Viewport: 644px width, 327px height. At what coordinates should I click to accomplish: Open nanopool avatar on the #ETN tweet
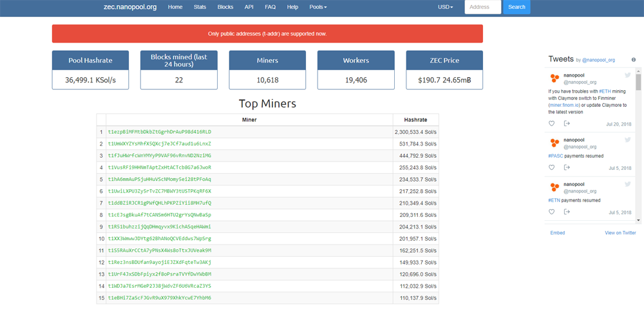coord(554,187)
